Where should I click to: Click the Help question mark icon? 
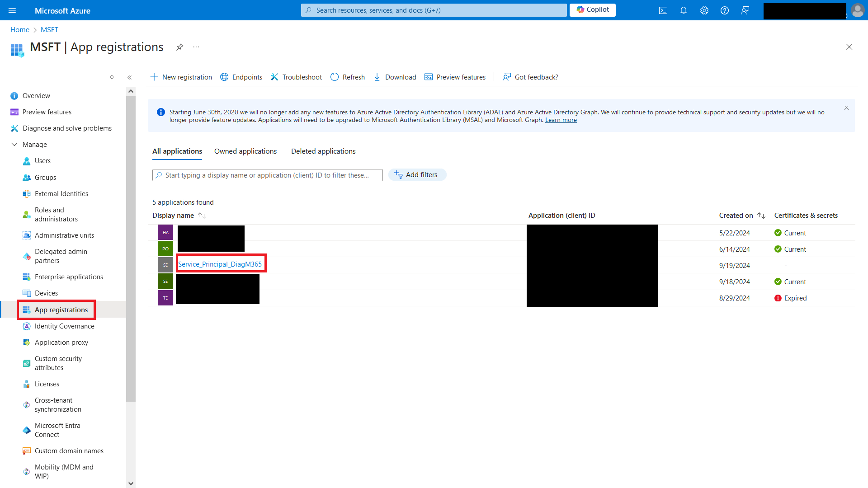click(x=725, y=10)
